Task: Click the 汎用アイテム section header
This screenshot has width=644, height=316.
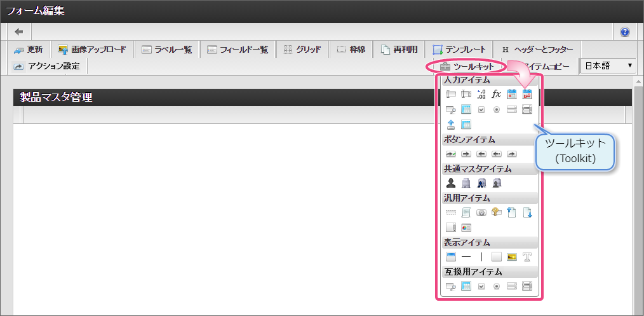Action: pos(490,198)
